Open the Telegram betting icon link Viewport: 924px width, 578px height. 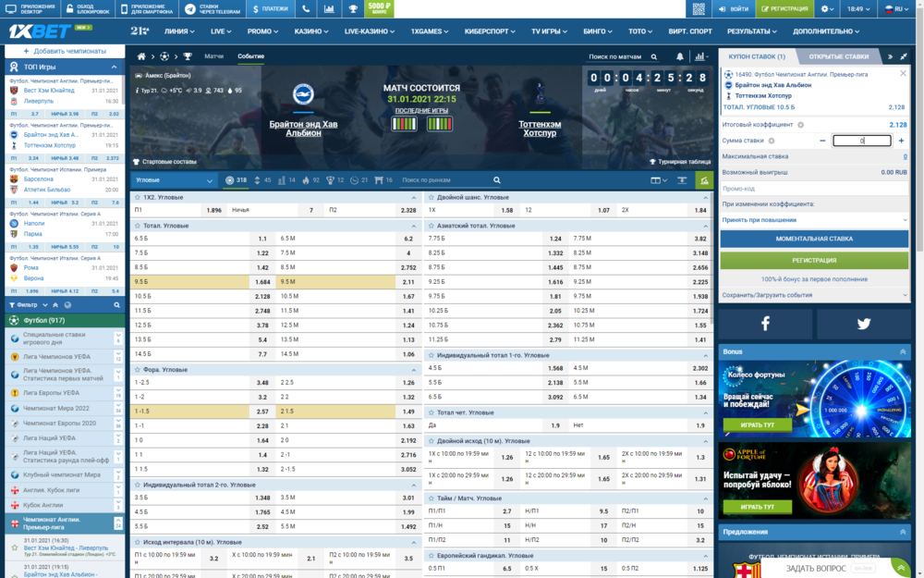coord(190,9)
